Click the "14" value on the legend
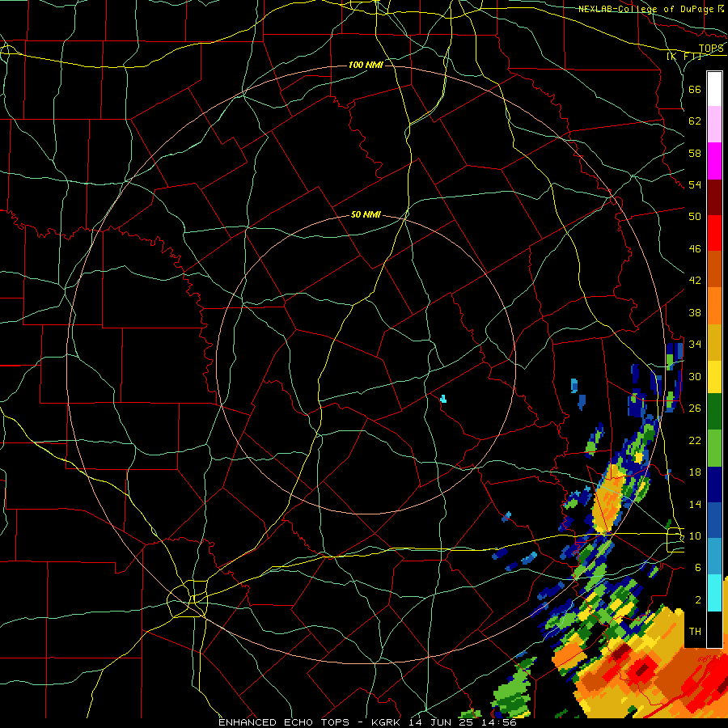Viewport: 728px width, 728px height. [695, 504]
